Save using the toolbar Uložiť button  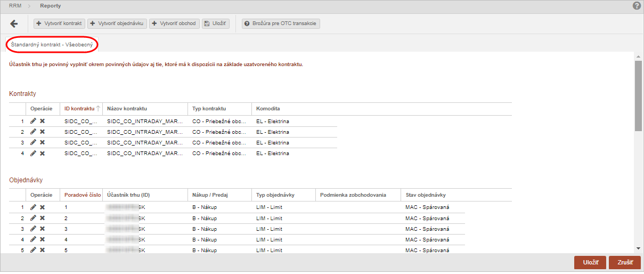tap(215, 24)
